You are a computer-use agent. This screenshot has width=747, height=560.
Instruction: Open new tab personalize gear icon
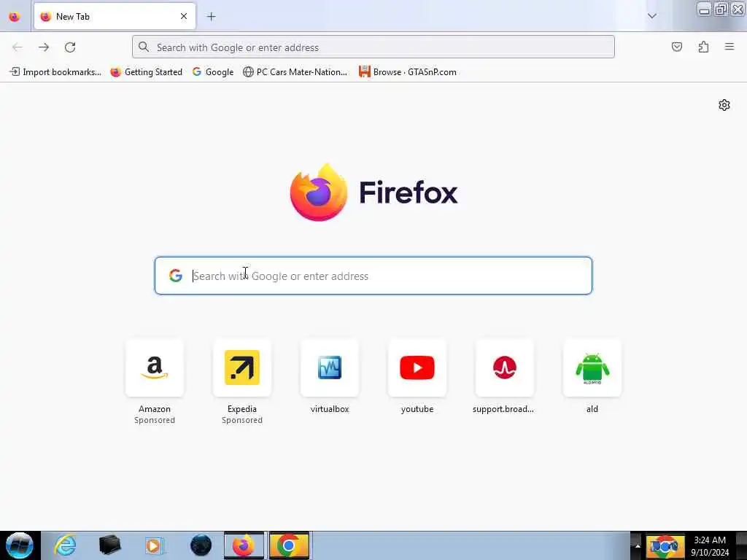(724, 105)
